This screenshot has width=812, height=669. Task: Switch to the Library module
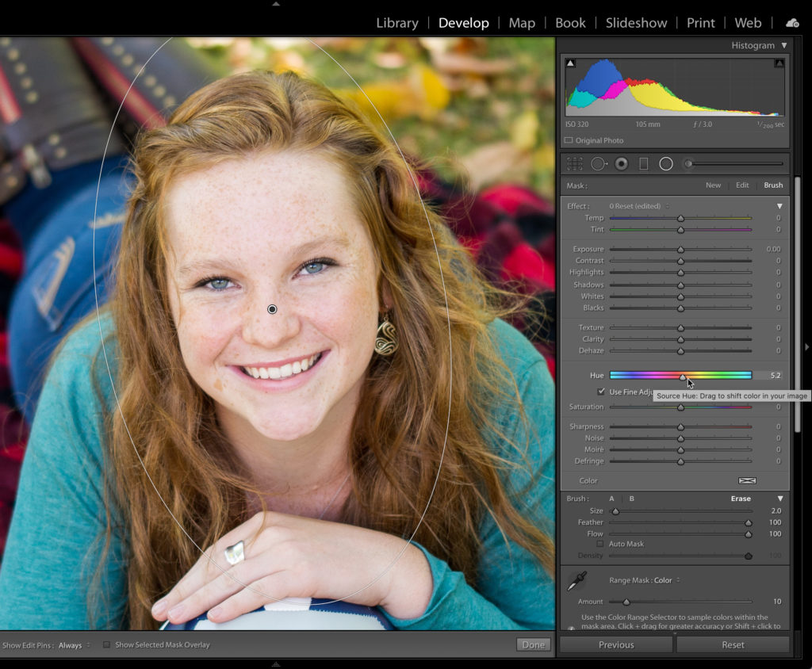point(397,23)
